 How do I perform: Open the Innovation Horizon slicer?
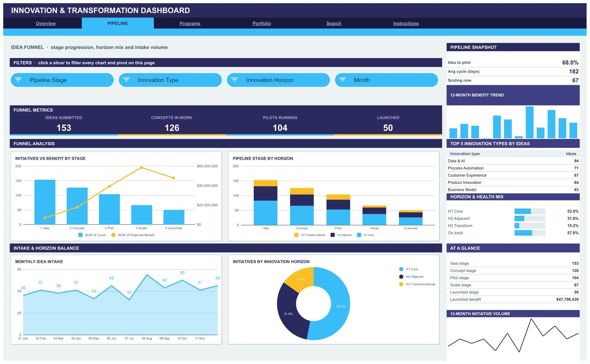tap(278, 80)
